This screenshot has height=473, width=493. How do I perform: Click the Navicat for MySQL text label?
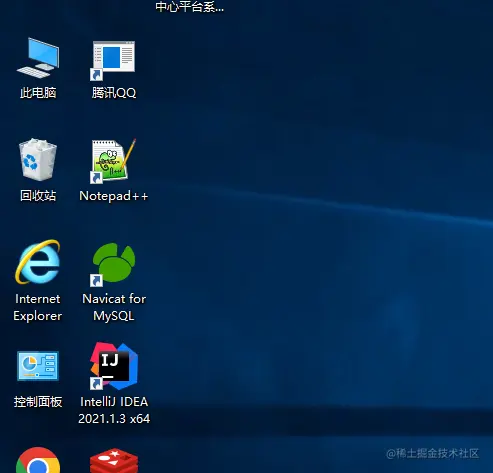(x=114, y=307)
